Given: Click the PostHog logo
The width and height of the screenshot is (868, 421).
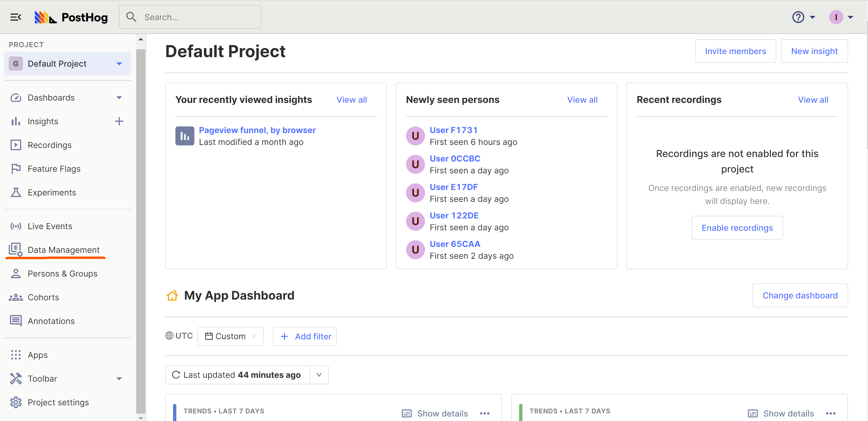Looking at the screenshot, I should pyautogui.click(x=71, y=17).
